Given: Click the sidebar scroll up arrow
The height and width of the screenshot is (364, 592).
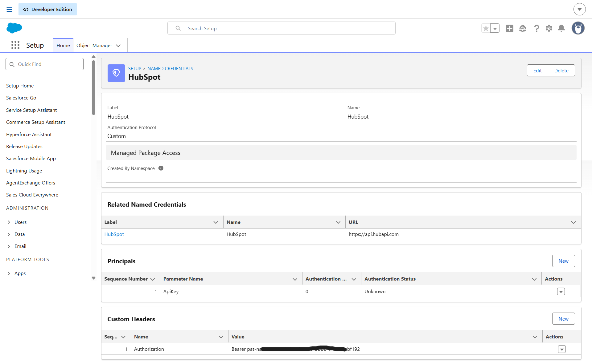Looking at the screenshot, I should pos(93,57).
